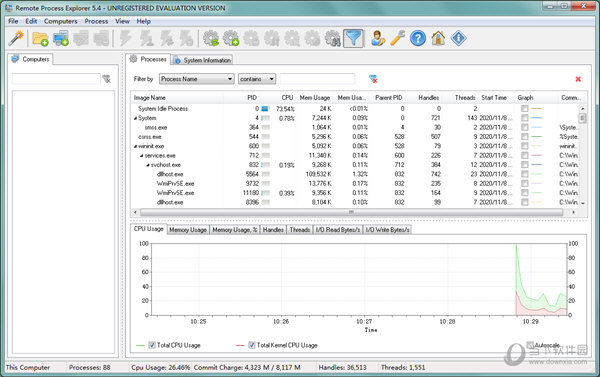Switch to the I/O Write Bytes/s tab

[387, 230]
